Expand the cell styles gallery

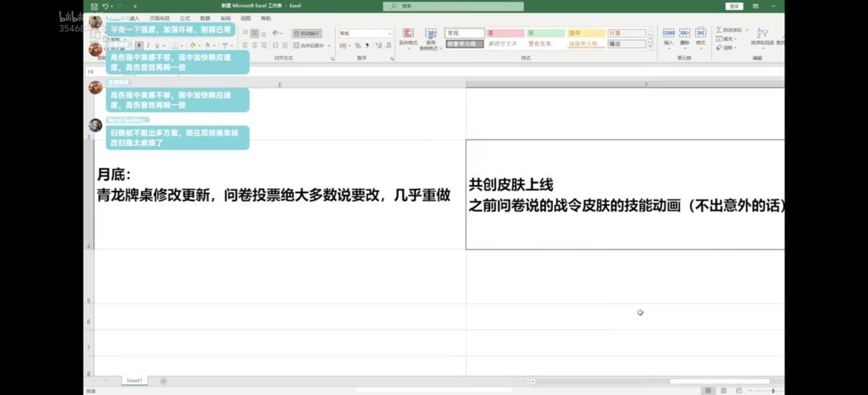[x=650, y=47]
